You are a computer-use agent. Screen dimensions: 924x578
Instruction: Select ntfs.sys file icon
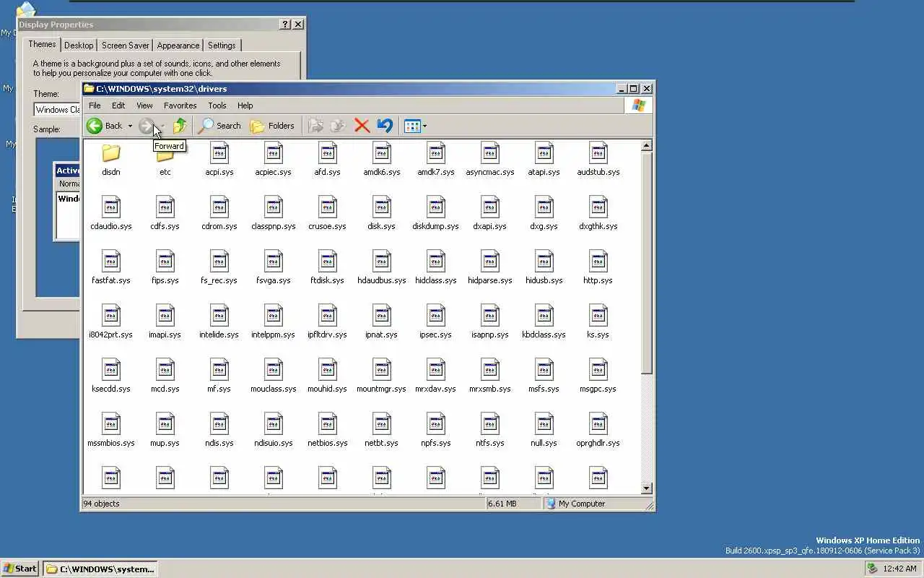pos(490,424)
